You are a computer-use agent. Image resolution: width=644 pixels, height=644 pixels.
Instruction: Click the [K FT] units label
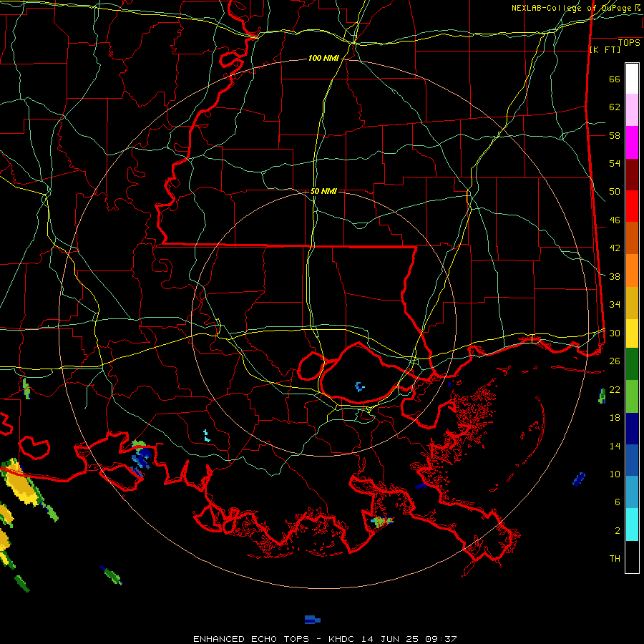pyautogui.click(x=605, y=49)
